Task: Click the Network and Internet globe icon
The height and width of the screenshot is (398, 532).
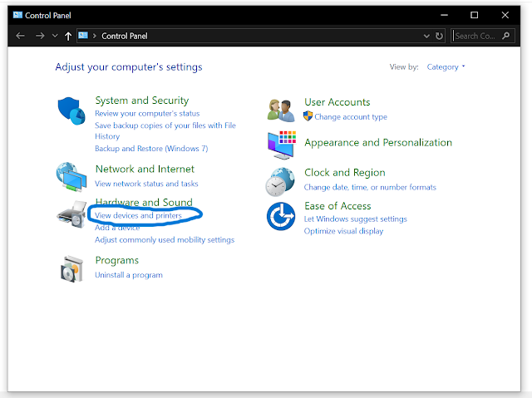Action: pyautogui.click(x=71, y=177)
